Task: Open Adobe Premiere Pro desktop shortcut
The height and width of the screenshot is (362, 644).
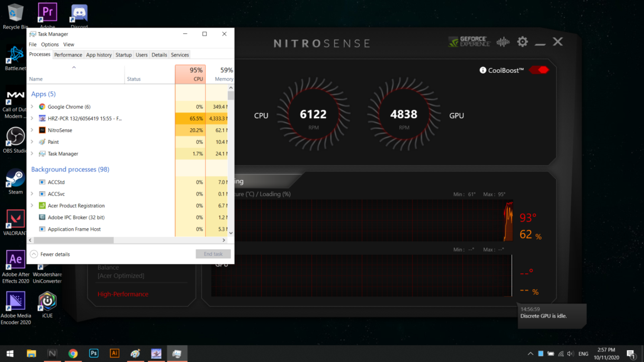Action: coord(47,15)
